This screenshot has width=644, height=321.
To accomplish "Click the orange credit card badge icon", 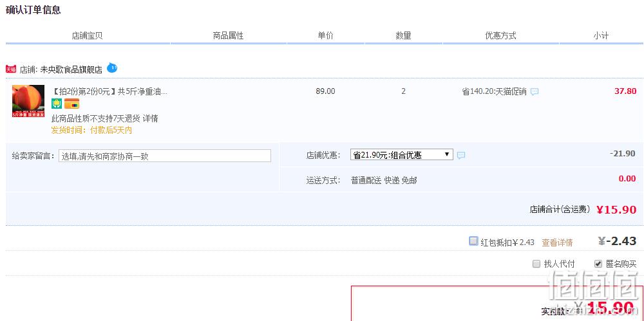I will pos(72,104).
